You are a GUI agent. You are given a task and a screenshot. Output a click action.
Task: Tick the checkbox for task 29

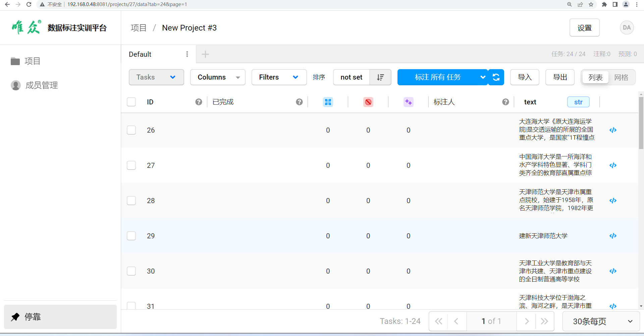tap(131, 236)
